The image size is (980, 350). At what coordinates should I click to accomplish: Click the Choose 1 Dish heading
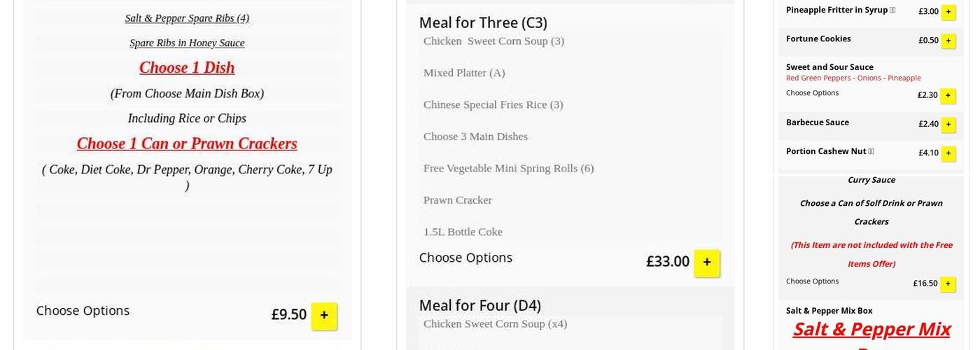point(187,68)
